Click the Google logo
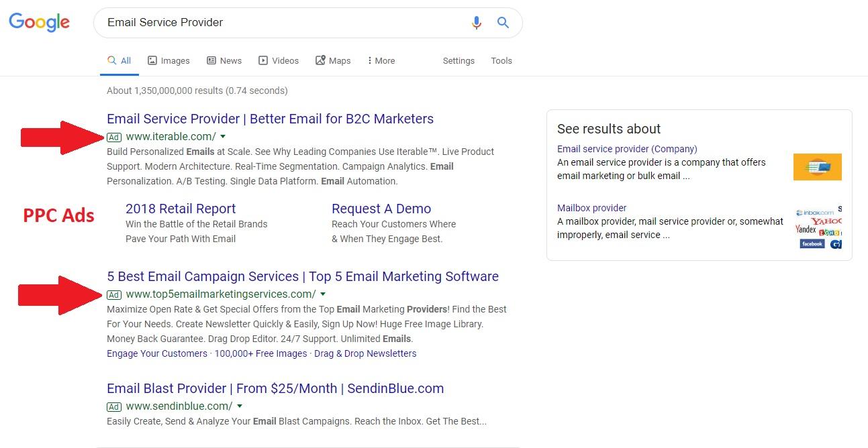Screen dimensions: 868x448 (39, 22)
